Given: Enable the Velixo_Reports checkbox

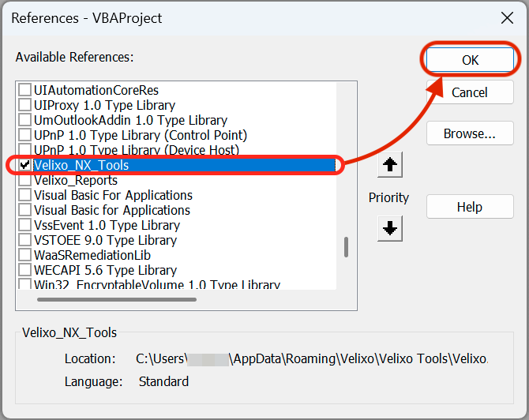Looking at the screenshot, I should pyautogui.click(x=25, y=180).
